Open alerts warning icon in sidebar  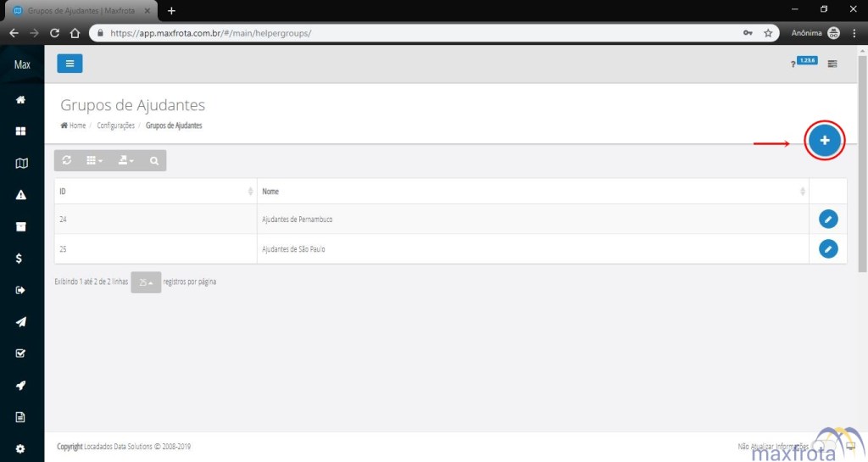pos(21,195)
